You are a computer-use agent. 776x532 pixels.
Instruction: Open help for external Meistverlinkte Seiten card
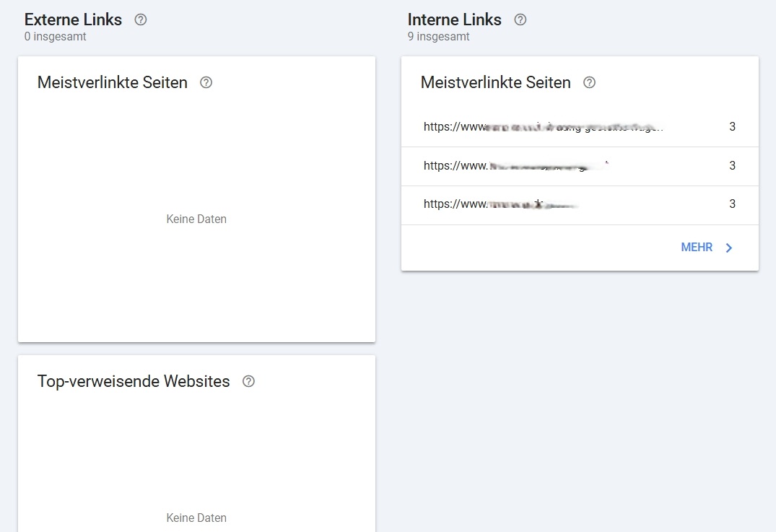click(206, 82)
